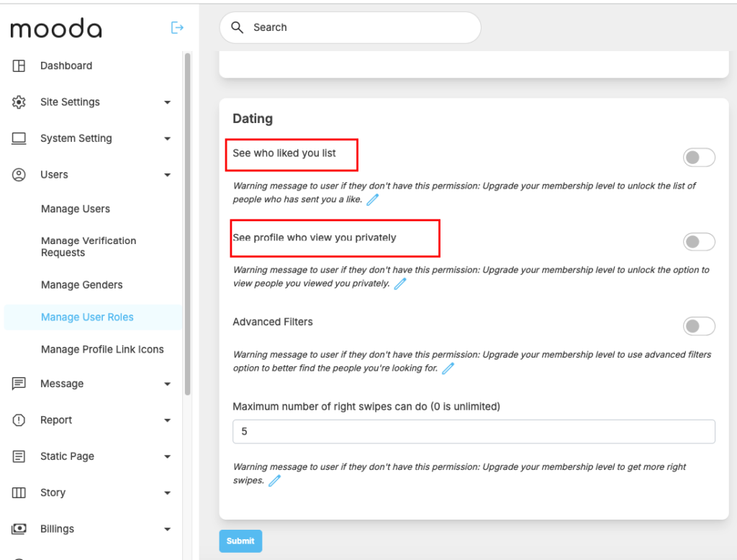Open Manage Users page
737x560 pixels.
[x=76, y=209]
